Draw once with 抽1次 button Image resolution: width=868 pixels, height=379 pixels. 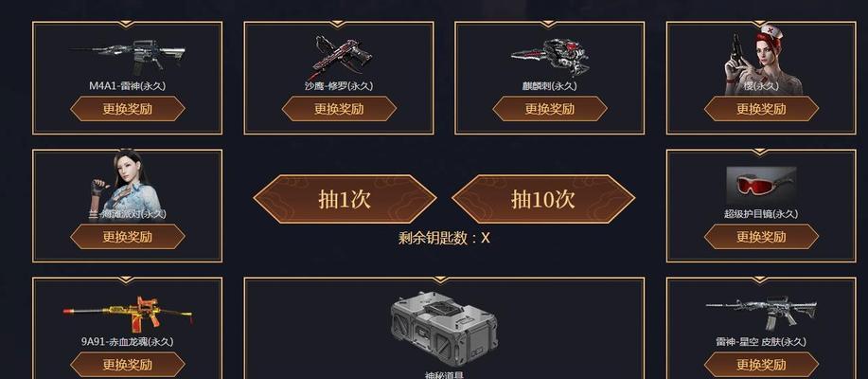pos(345,200)
